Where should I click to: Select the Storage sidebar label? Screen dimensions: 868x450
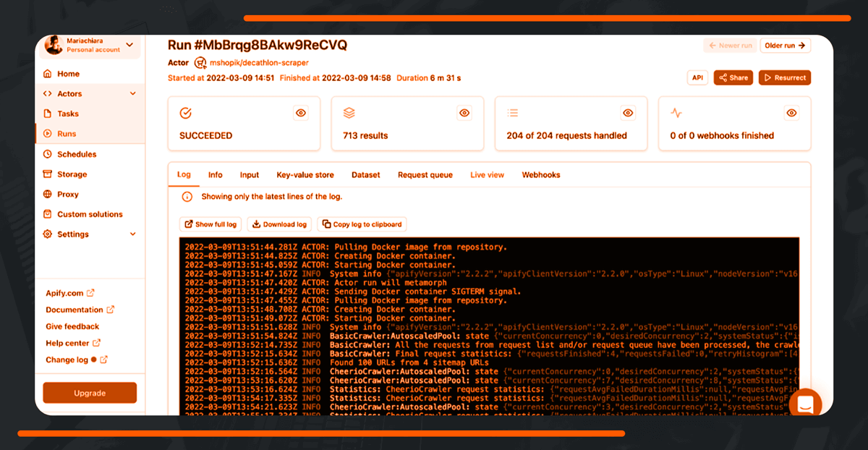(72, 174)
